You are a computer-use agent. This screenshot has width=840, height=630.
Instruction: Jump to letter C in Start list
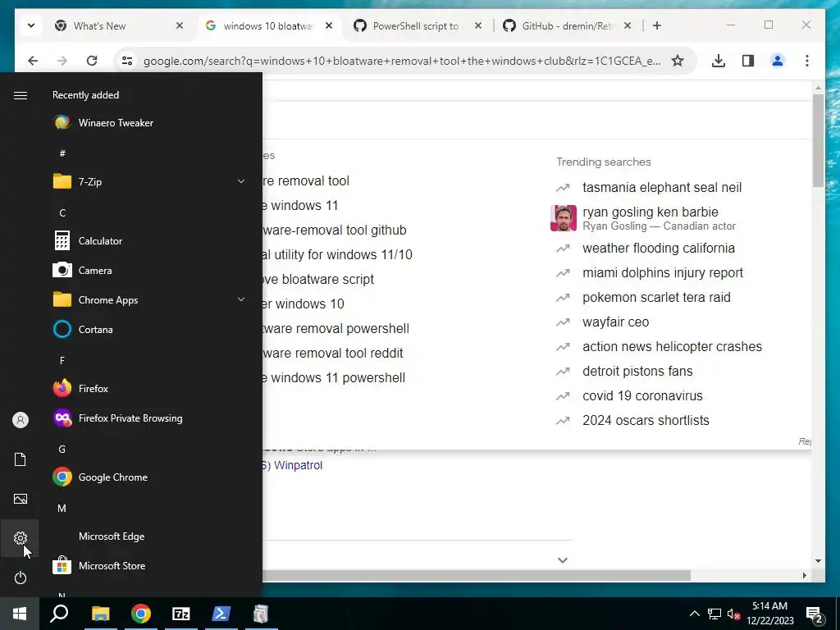tap(62, 213)
